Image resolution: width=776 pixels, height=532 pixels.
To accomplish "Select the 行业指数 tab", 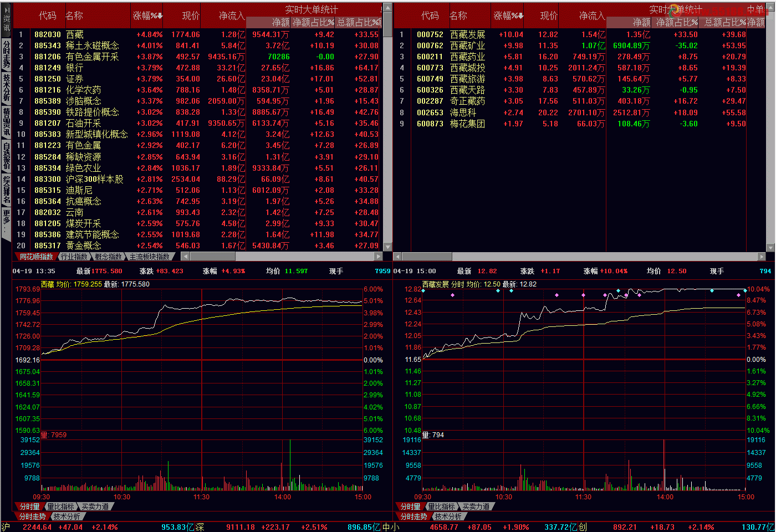I will coord(74,257).
